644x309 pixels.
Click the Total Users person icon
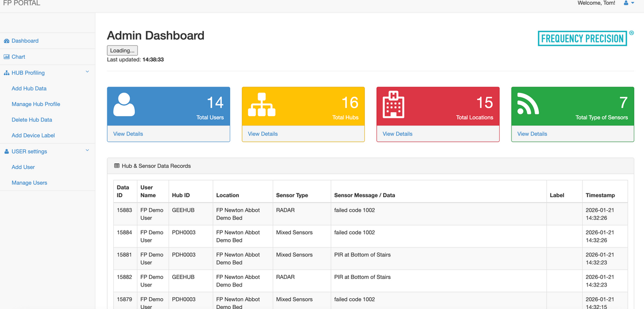[x=124, y=104]
